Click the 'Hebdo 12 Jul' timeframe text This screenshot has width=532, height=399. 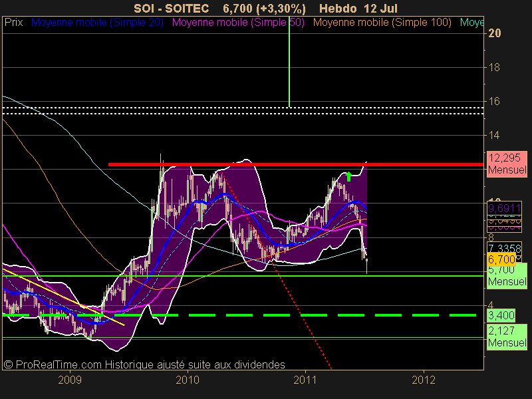[358, 8]
